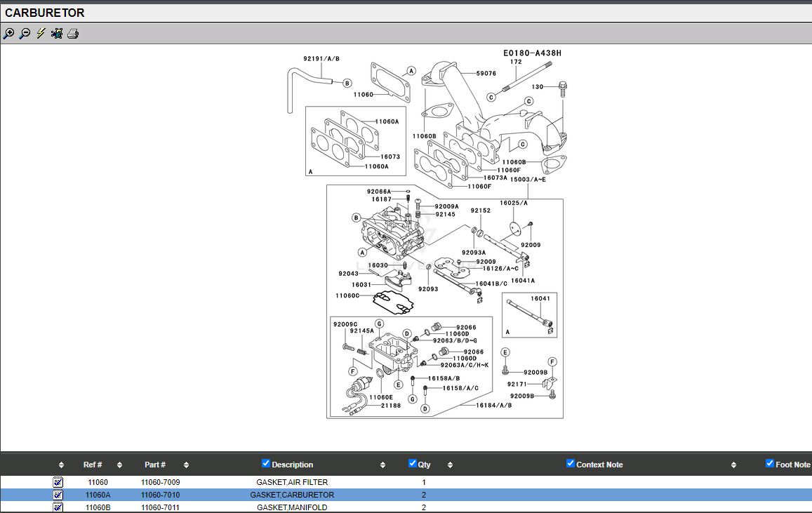Disable the Context Note column checkbox

[571, 463]
